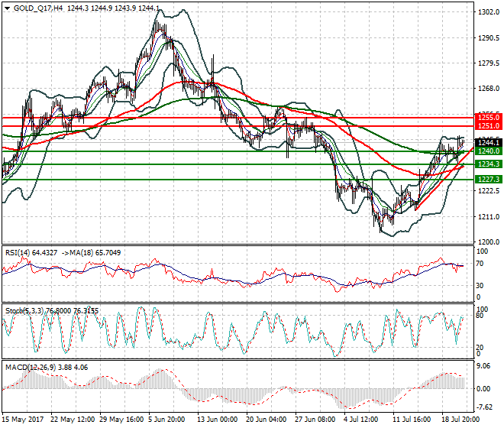
Task: Click the red 1255.0 resistance price label
Action: [x=489, y=118]
